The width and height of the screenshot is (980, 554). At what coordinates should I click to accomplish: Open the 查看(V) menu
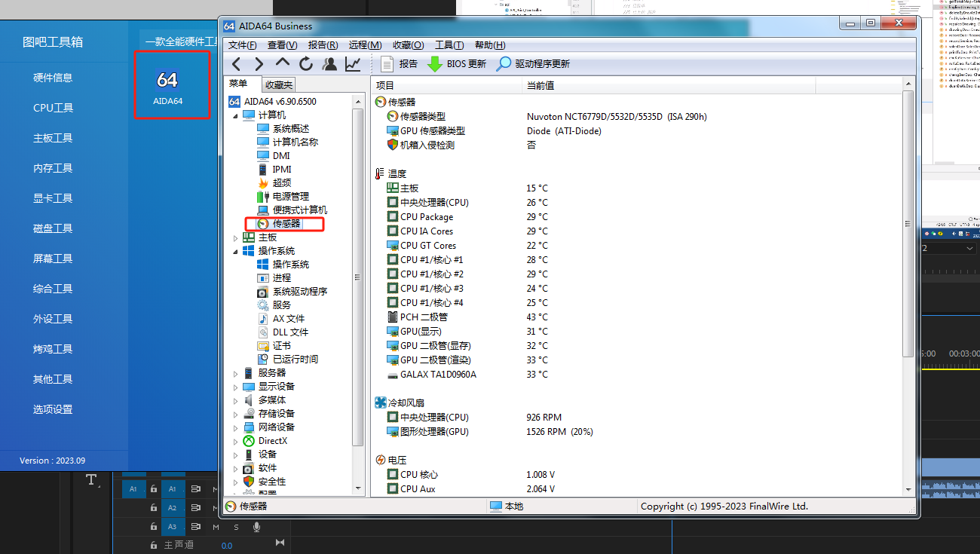tap(282, 45)
